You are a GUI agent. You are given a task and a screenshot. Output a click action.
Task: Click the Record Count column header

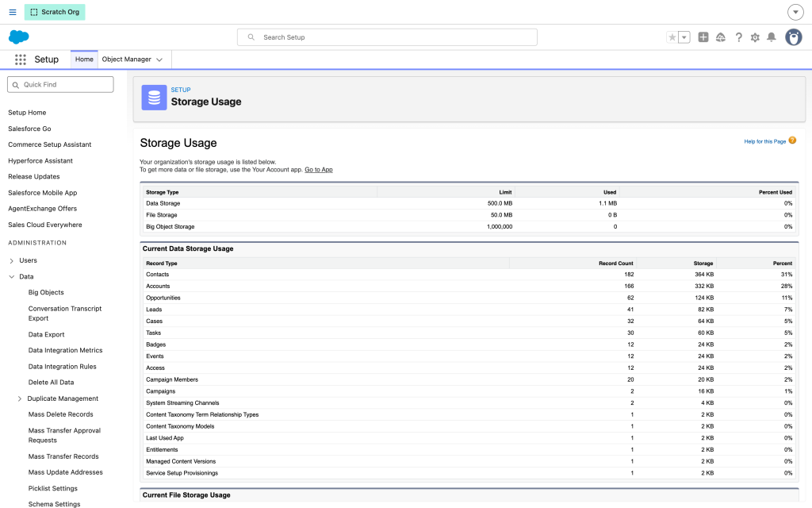pyautogui.click(x=615, y=264)
